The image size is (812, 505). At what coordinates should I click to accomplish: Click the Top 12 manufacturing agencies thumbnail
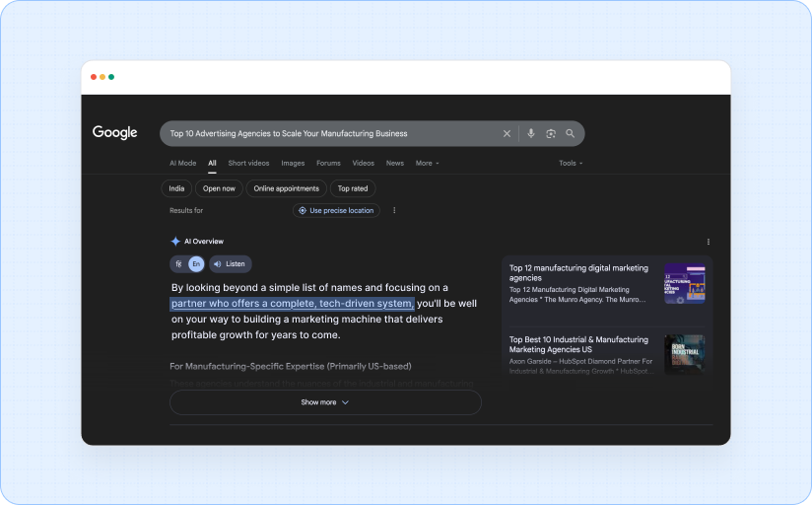[684, 284]
